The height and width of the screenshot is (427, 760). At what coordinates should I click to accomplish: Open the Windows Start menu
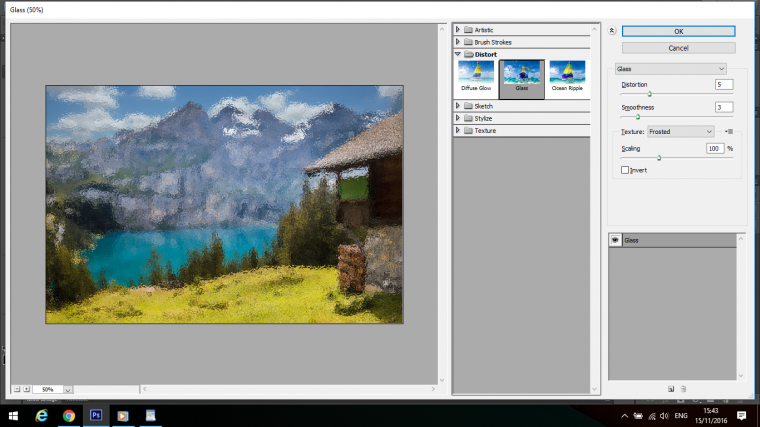click(13, 416)
